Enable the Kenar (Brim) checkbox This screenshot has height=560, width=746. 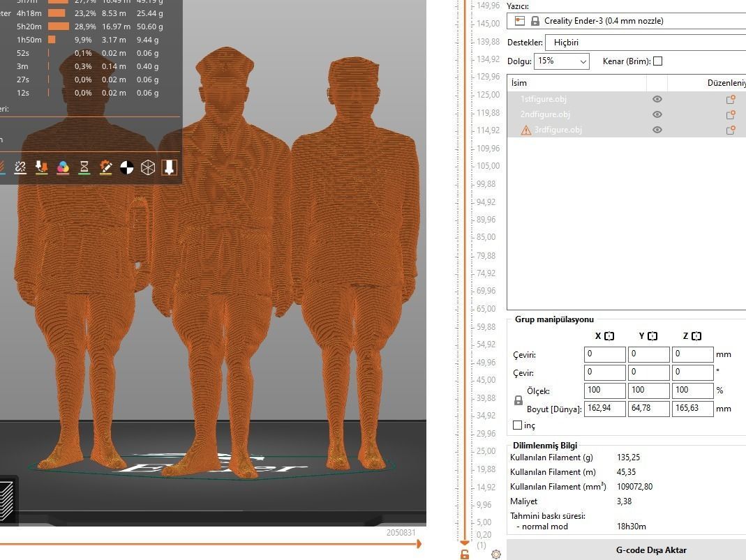657,61
